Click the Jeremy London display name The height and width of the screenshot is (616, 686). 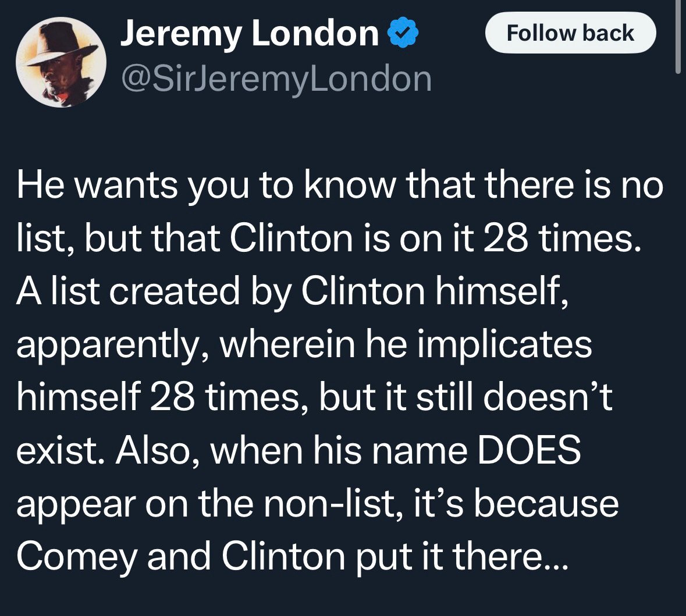coord(250,34)
